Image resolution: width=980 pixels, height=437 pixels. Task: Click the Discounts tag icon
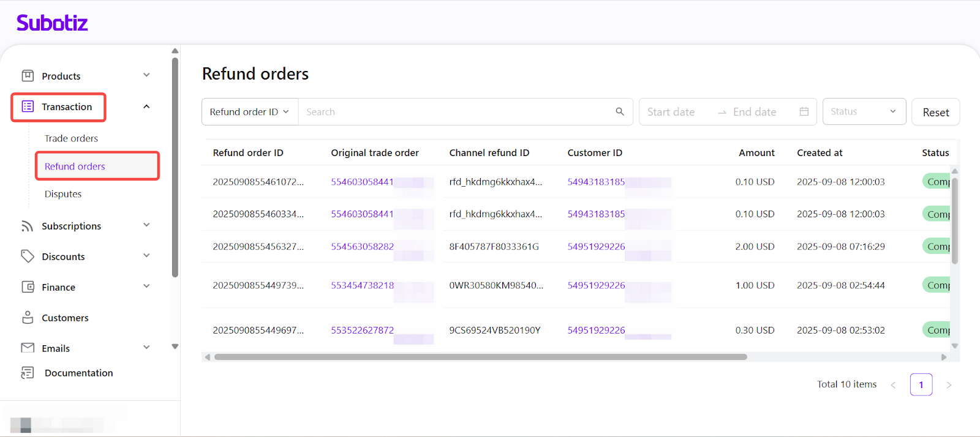point(28,256)
